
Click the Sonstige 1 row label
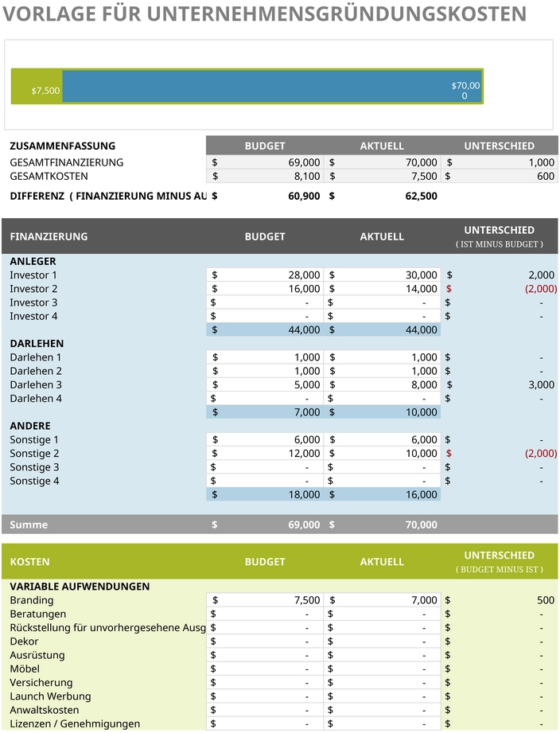point(34,440)
